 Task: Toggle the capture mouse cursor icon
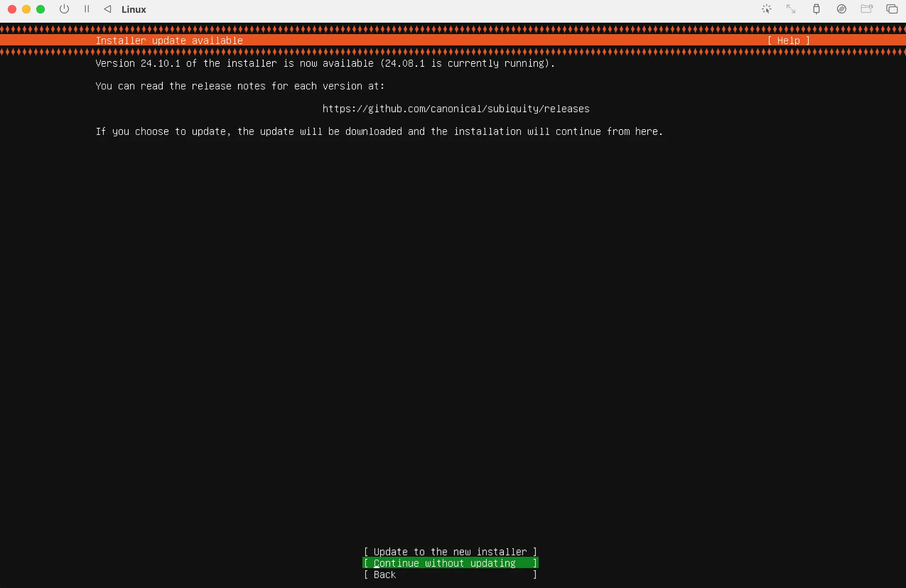coord(767,9)
